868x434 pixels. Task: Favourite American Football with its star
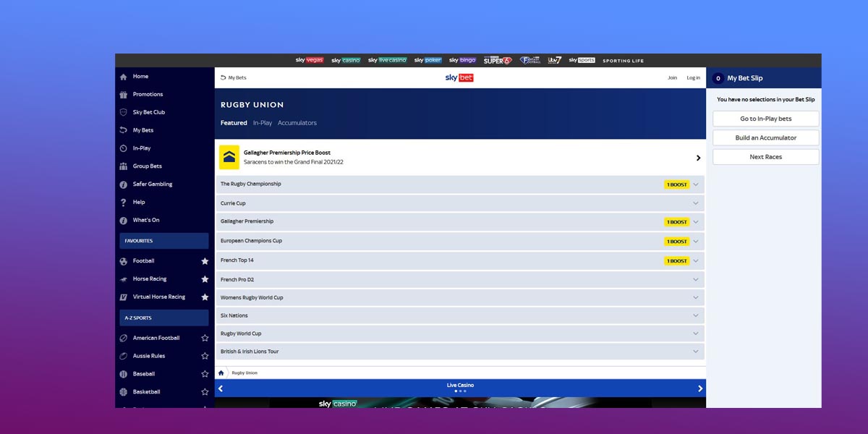pyautogui.click(x=205, y=338)
